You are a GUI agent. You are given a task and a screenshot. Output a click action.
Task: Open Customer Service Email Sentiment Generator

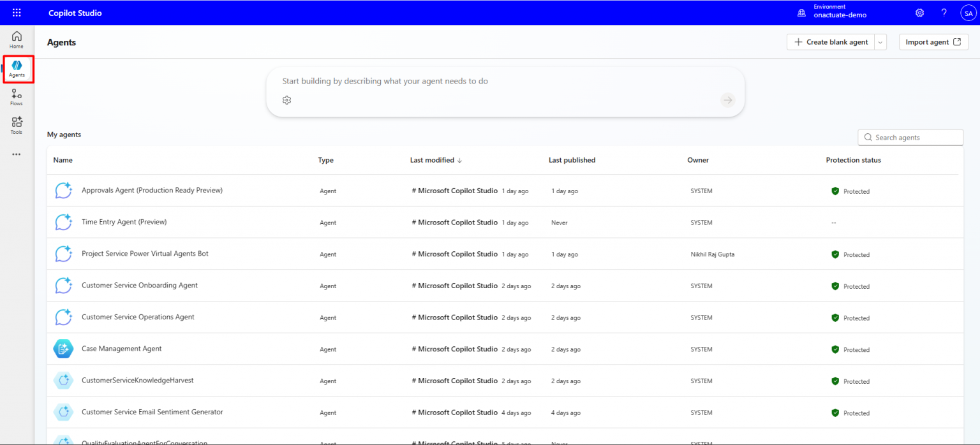(x=152, y=412)
